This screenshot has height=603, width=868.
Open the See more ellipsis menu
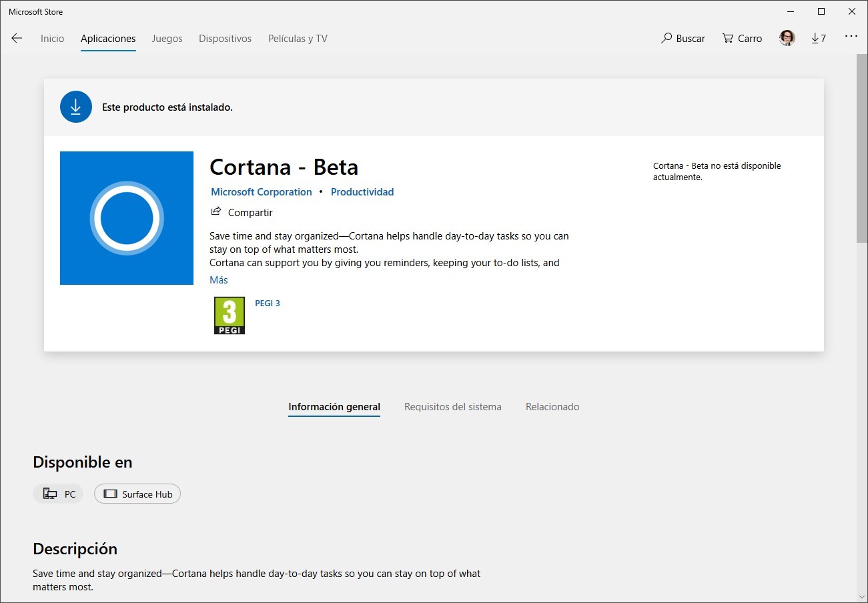point(851,37)
